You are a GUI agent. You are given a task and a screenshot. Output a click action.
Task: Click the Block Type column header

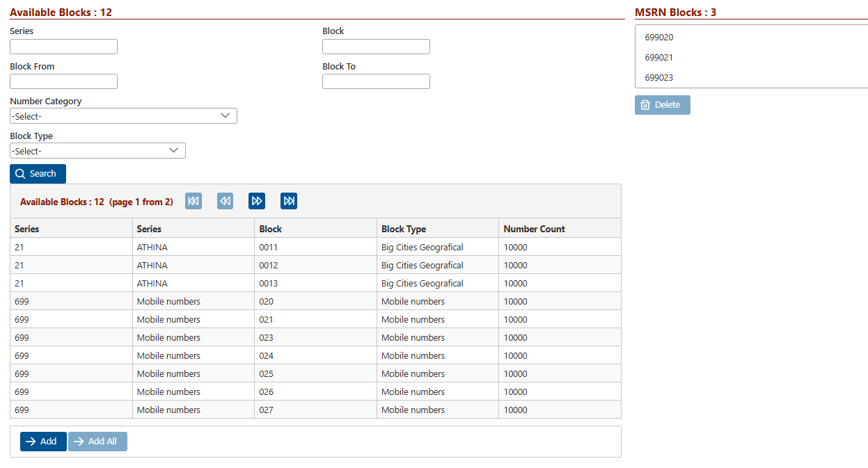[x=403, y=229]
